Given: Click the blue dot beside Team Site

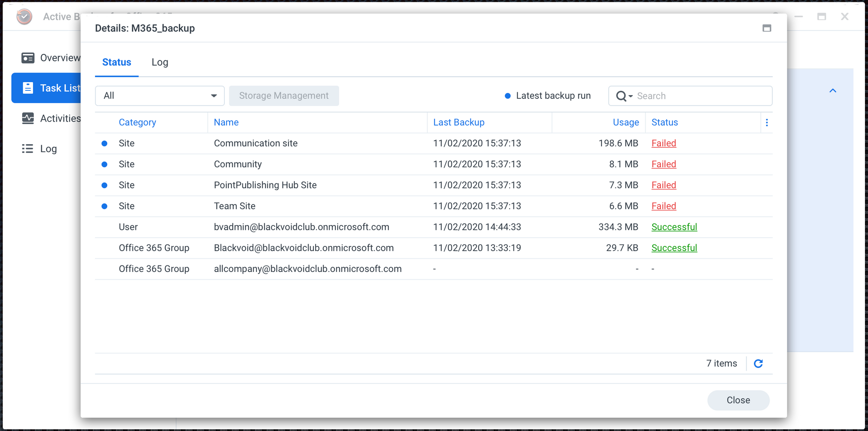Looking at the screenshot, I should [104, 206].
